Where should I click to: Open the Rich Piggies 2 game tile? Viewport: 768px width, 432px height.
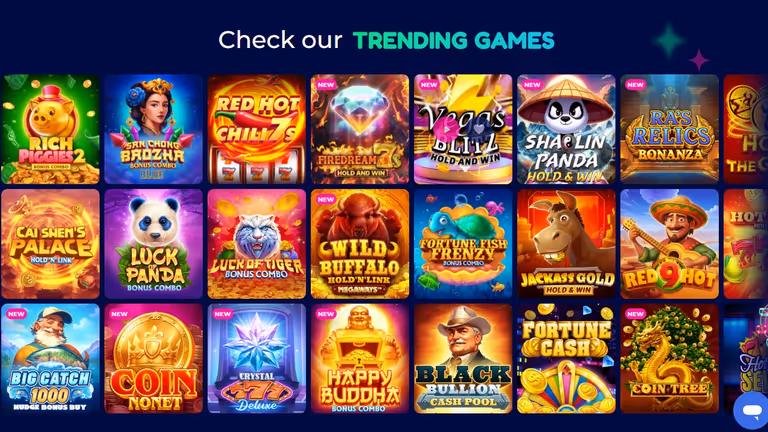click(x=50, y=129)
